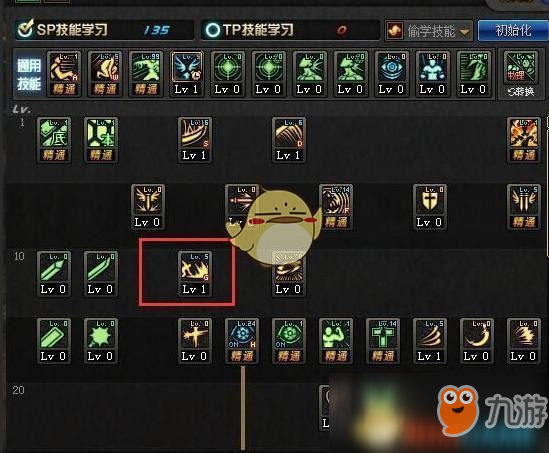
Task: Click the Lv.99 green running figure skill
Action: click(x=146, y=74)
